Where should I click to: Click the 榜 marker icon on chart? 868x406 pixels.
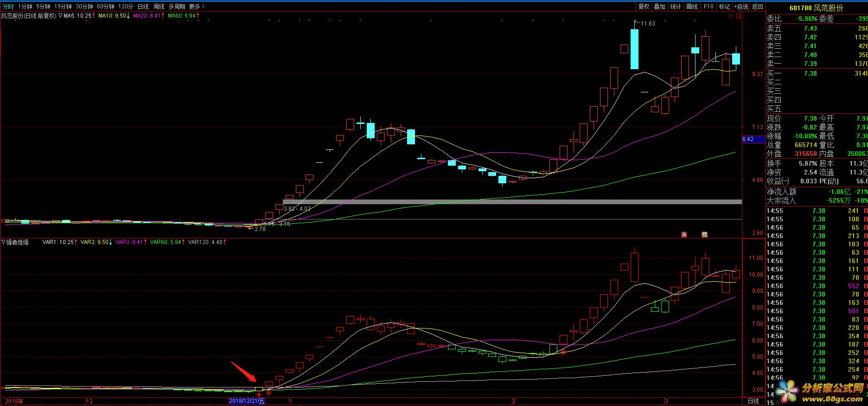tap(705, 234)
